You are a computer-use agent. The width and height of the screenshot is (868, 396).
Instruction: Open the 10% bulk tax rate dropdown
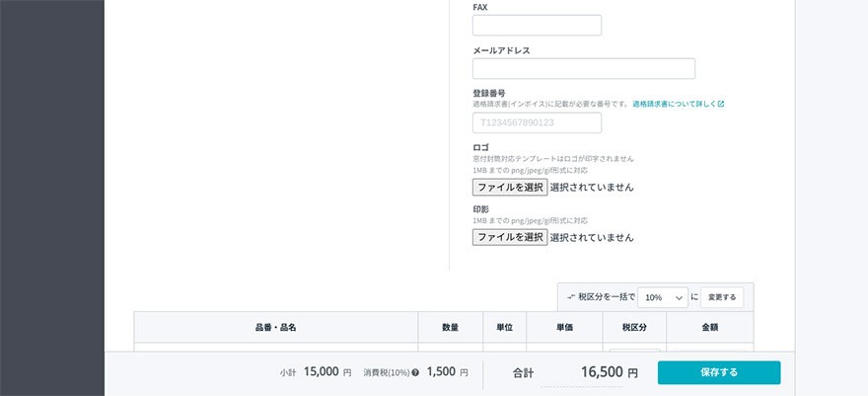pos(663,297)
